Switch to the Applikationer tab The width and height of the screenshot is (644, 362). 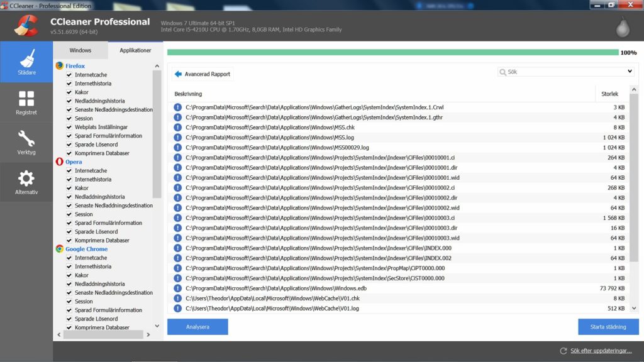click(x=135, y=50)
